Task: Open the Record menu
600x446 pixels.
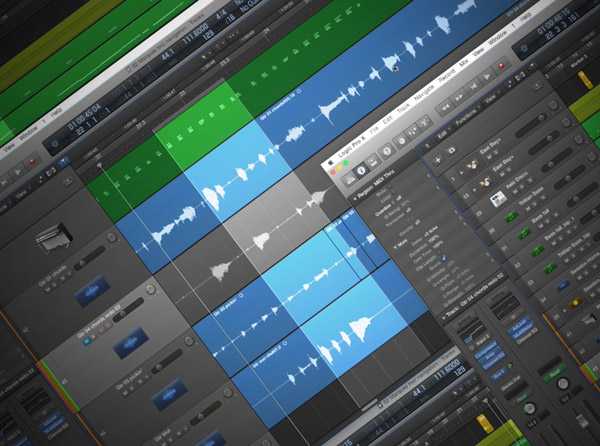Action: pyautogui.click(x=447, y=77)
